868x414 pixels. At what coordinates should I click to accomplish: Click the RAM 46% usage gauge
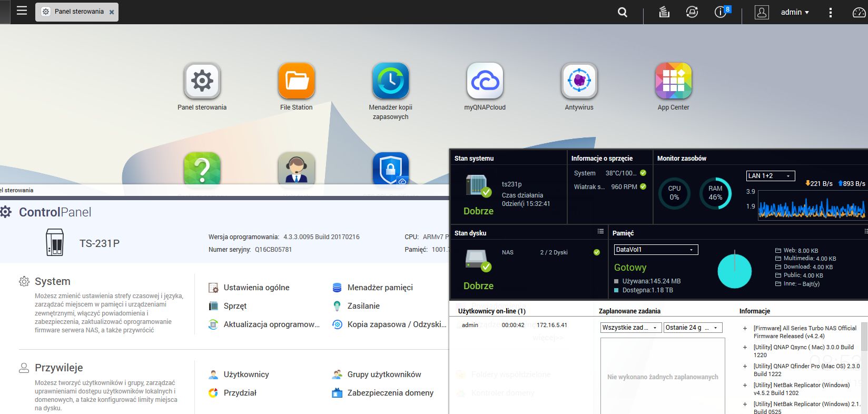coord(715,193)
